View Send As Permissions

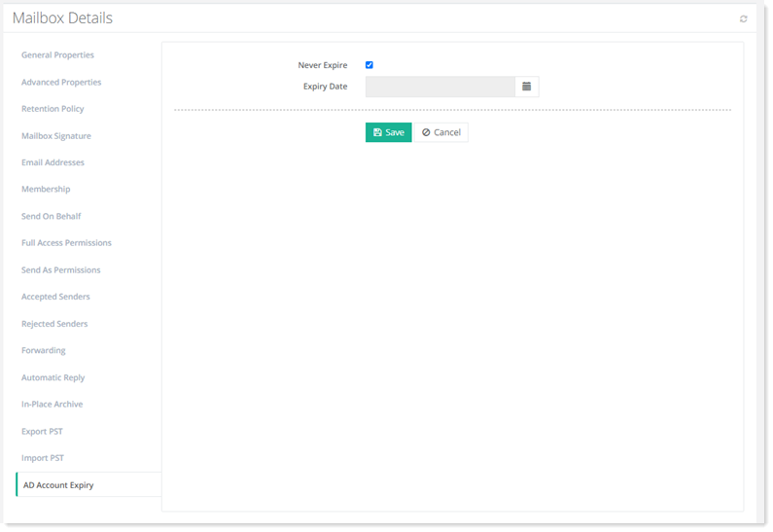[x=60, y=270]
